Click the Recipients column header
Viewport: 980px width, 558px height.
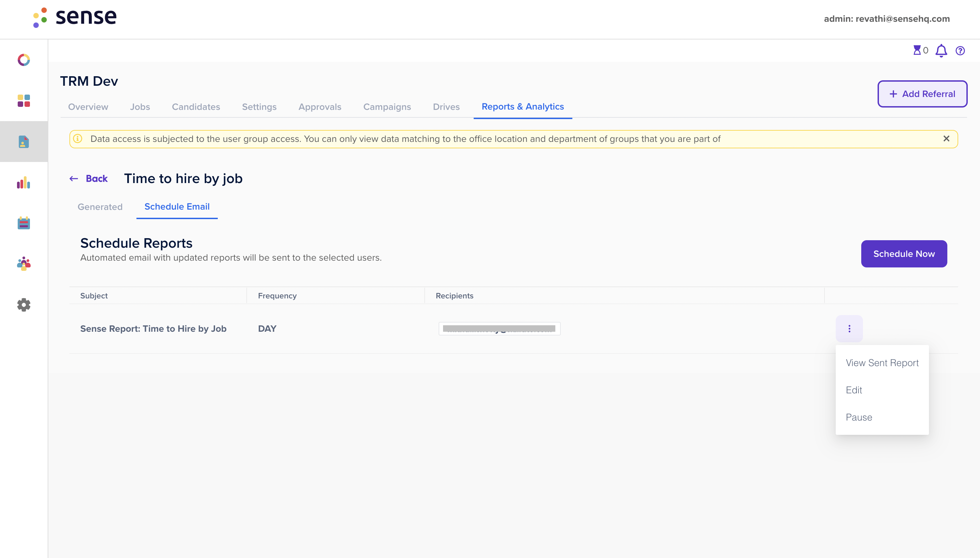(455, 296)
